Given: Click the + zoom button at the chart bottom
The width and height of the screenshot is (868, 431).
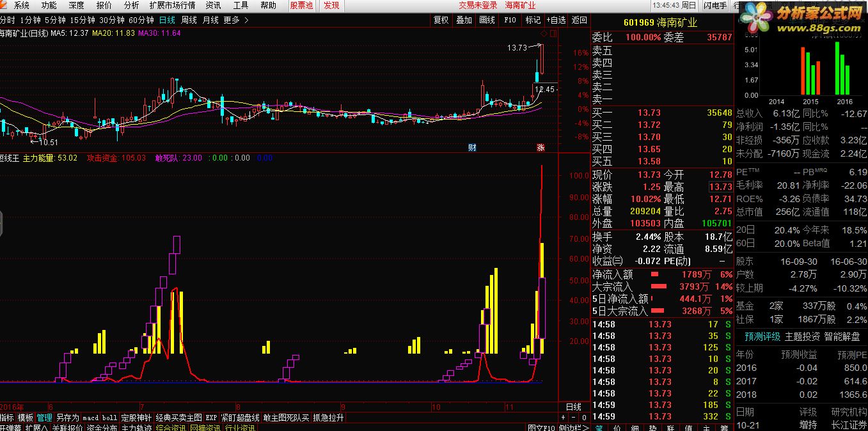Looking at the screenshot, I should [564, 418].
